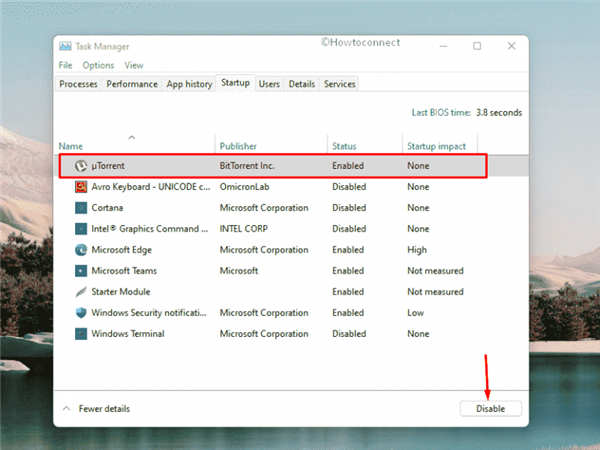Screen dimensions: 600x450
Task: Click the Starter Module icon
Action: pos(81,292)
